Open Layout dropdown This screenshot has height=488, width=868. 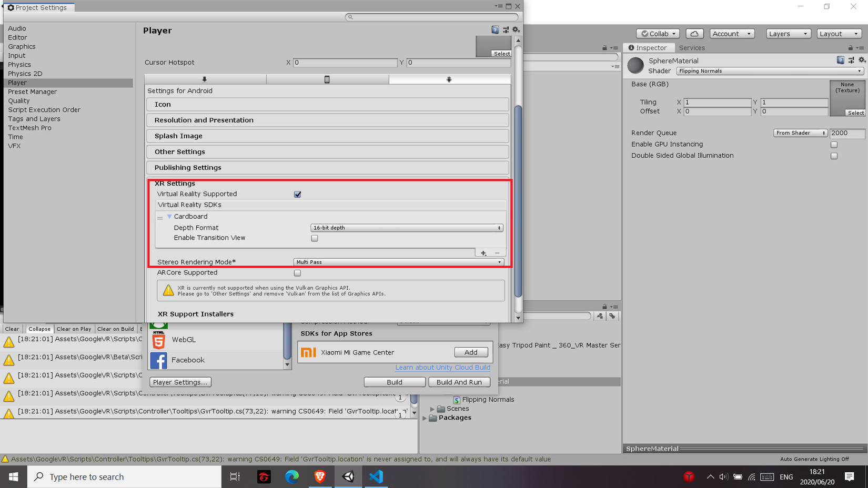tap(839, 34)
